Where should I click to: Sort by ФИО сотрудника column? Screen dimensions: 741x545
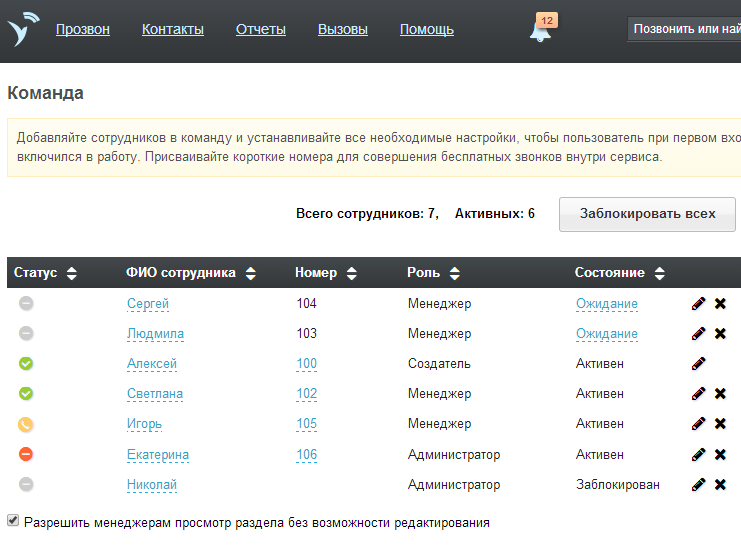[x=190, y=273]
